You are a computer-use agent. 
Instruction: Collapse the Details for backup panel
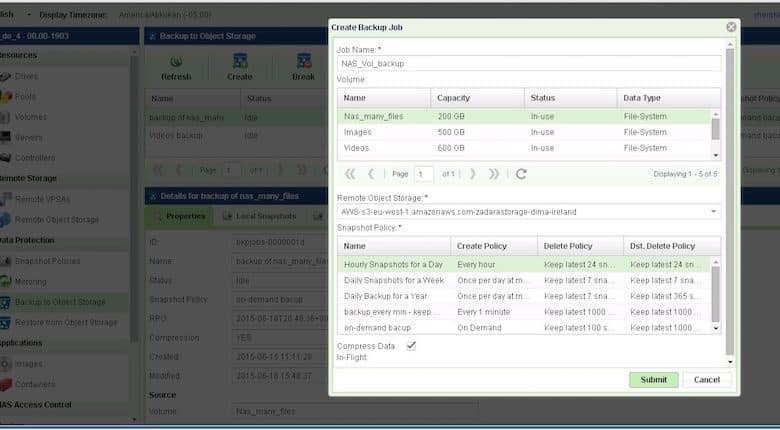pyautogui.click(x=152, y=197)
